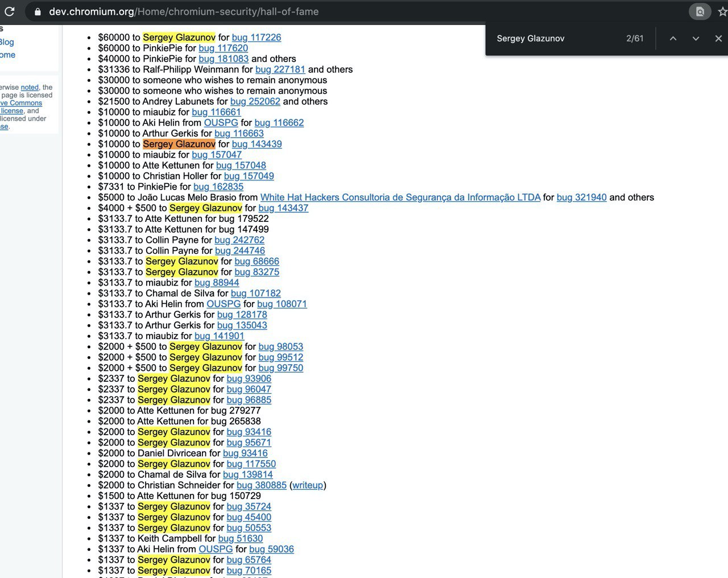Open bug 88944 link

click(x=217, y=283)
